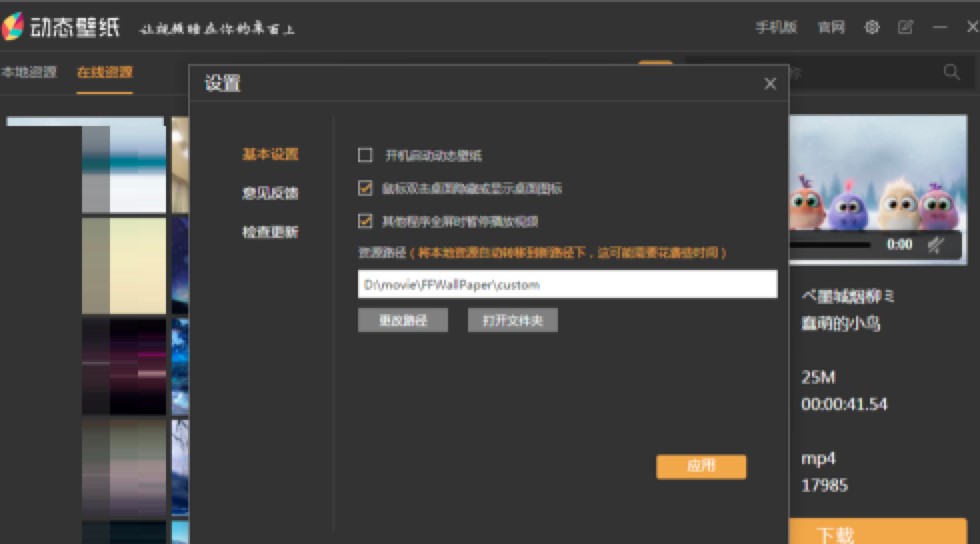Select 基本设置 in settings sidebar
This screenshot has height=544, width=980.
270,154
